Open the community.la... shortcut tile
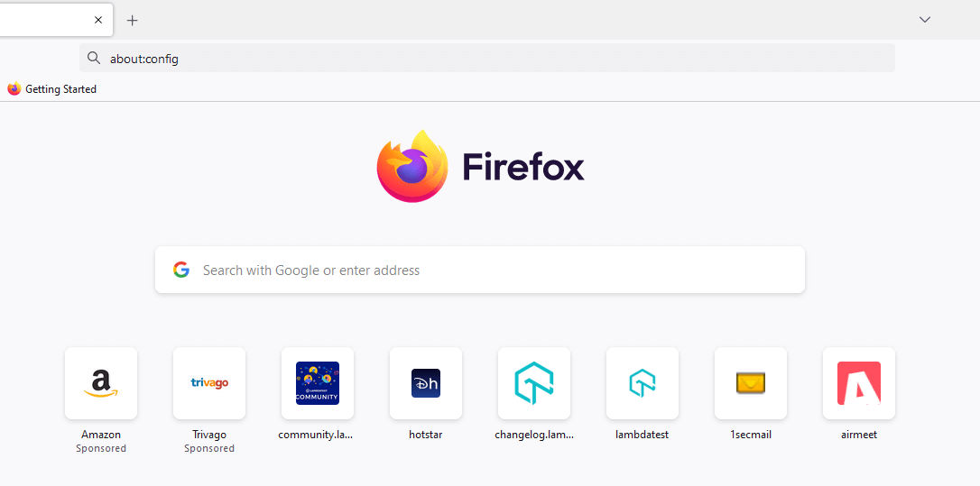Screen dimensions: 980x486 coord(318,383)
